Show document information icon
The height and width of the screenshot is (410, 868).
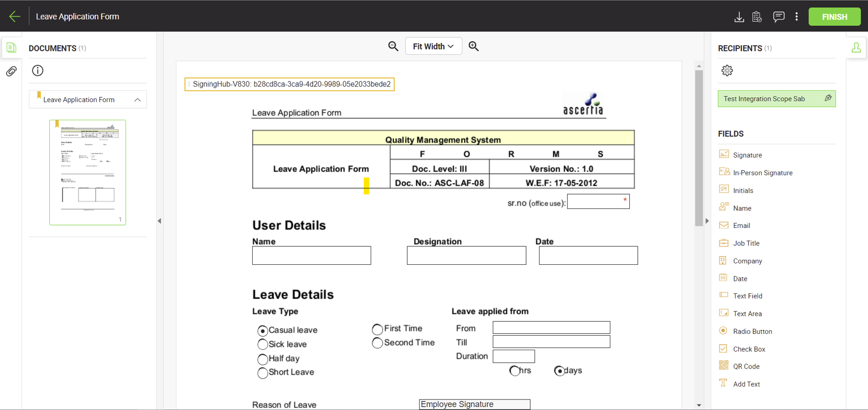38,71
